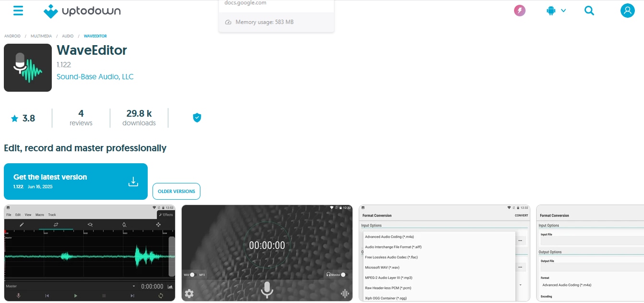Click the WaveEditor title heading

(92, 50)
